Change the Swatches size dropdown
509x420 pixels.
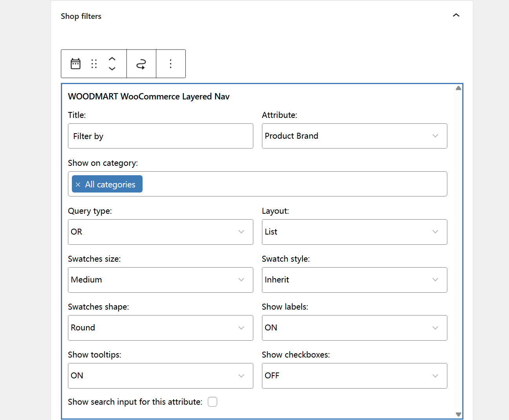click(x=160, y=280)
